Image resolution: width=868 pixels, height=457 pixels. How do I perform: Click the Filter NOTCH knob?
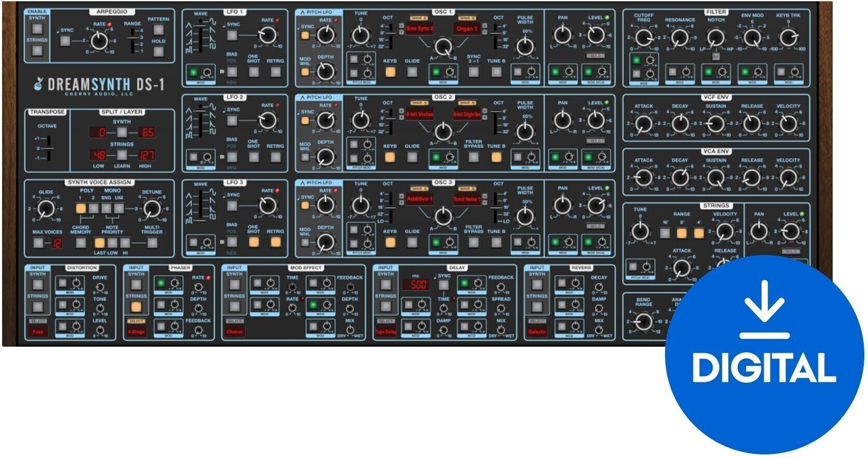point(716,38)
